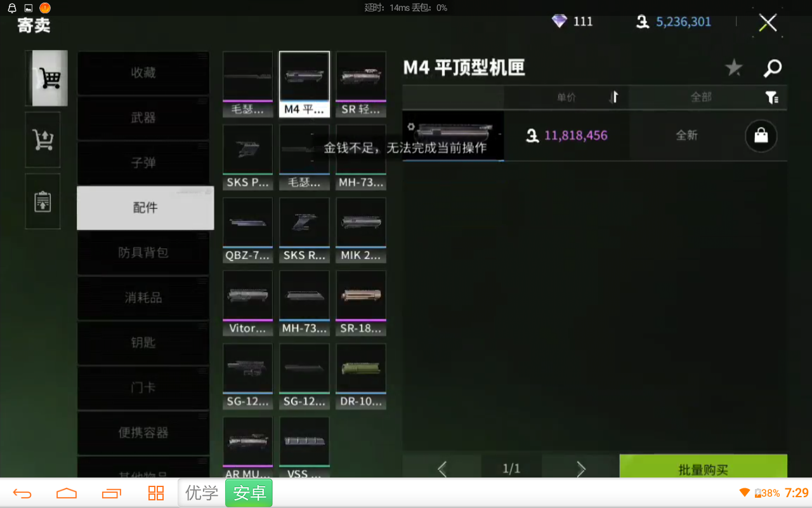Screen dimensions: 812x508
Task: Select the 子弹 category
Action: pos(143,163)
